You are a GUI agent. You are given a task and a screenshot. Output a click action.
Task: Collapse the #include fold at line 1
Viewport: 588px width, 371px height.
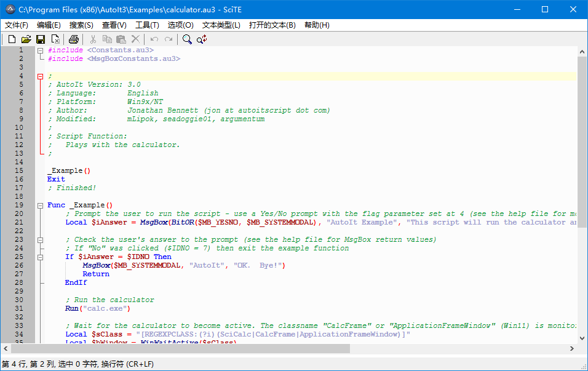pyautogui.click(x=41, y=50)
